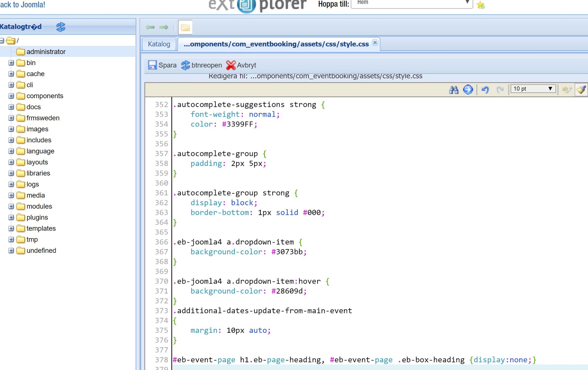Open the 10 pt font size dropdown
The image size is (588, 370).
(533, 89)
